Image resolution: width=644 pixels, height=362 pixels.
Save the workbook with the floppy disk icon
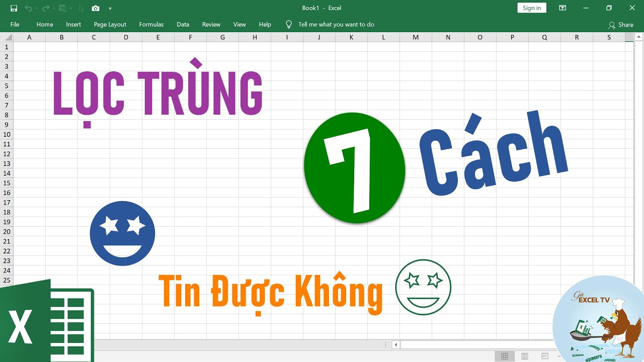coord(14,8)
